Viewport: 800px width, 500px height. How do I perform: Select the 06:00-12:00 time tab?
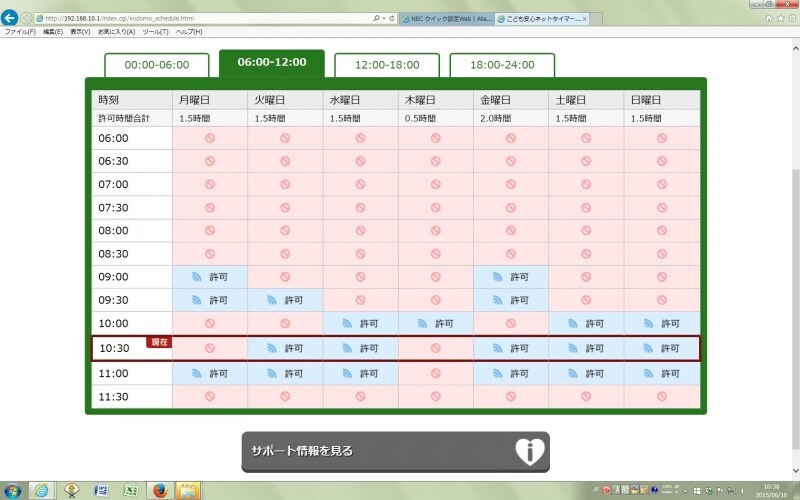[x=272, y=63]
